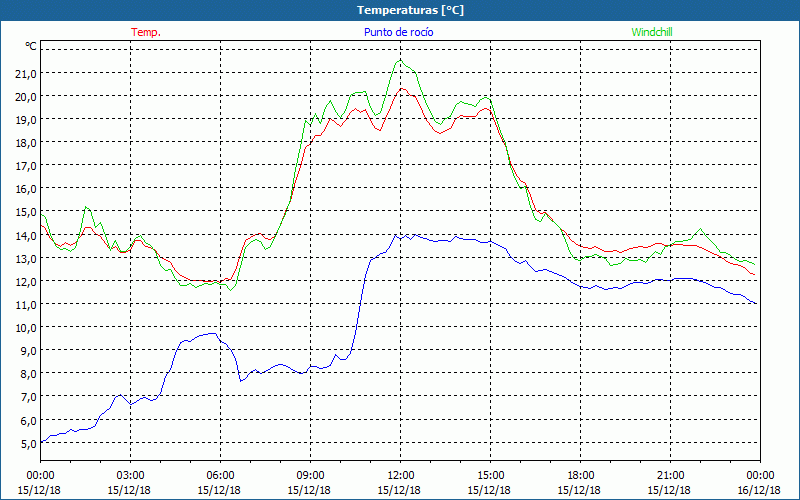
Task: Click the 14,0 y-axis value
Action: (26, 235)
